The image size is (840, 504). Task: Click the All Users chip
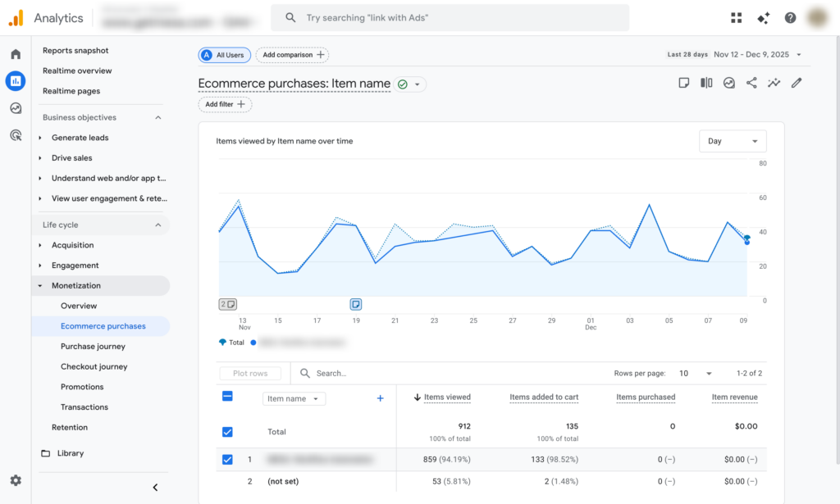coord(225,55)
